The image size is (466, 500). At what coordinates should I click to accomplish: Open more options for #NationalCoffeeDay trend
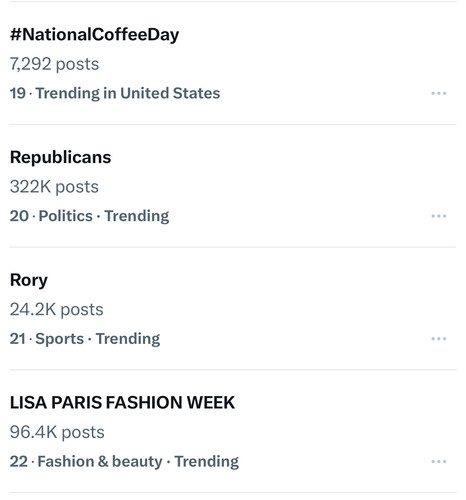(438, 93)
